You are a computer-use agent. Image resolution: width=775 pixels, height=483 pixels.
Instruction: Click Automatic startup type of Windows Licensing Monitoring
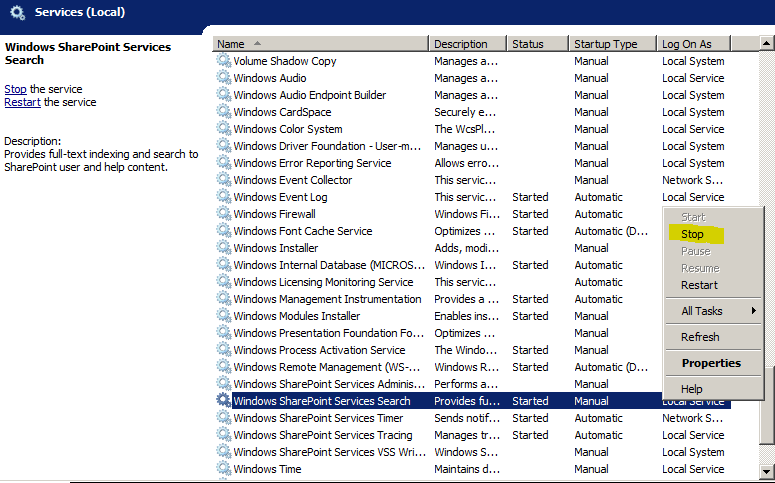tap(599, 282)
